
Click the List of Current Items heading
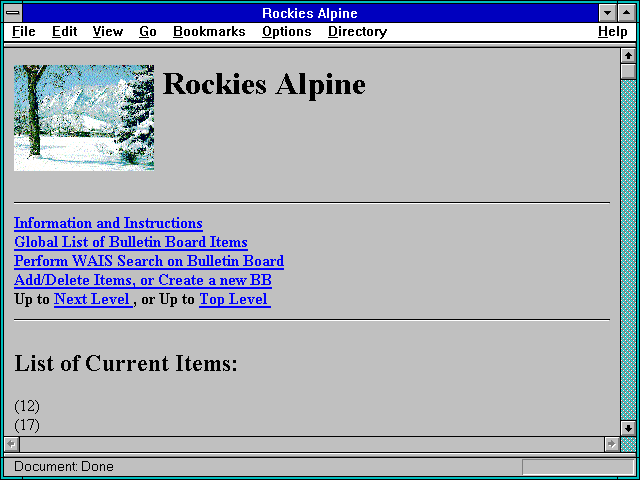coord(126,363)
